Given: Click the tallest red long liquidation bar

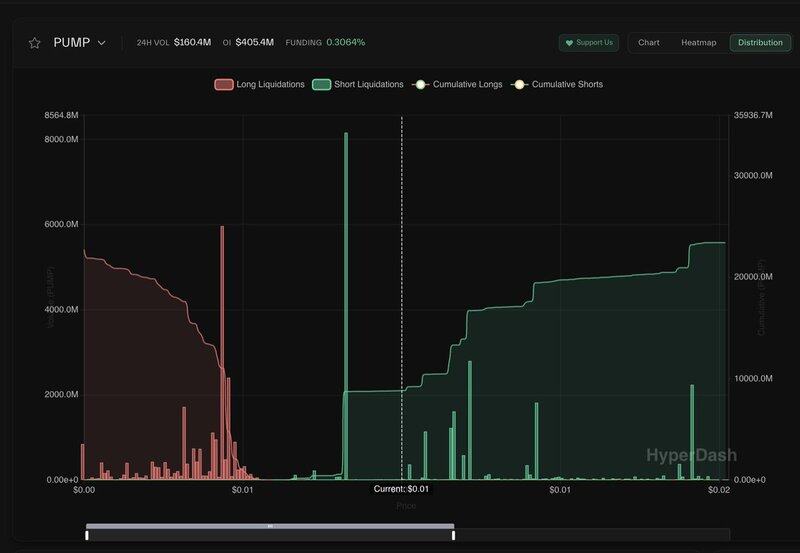Looking at the screenshot, I should click(222, 350).
